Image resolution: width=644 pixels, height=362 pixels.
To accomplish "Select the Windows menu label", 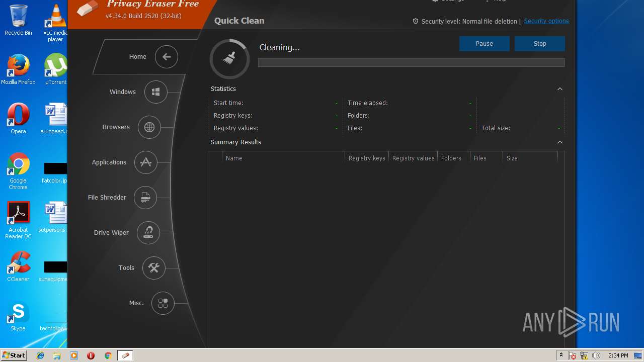I will tap(123, 92).
